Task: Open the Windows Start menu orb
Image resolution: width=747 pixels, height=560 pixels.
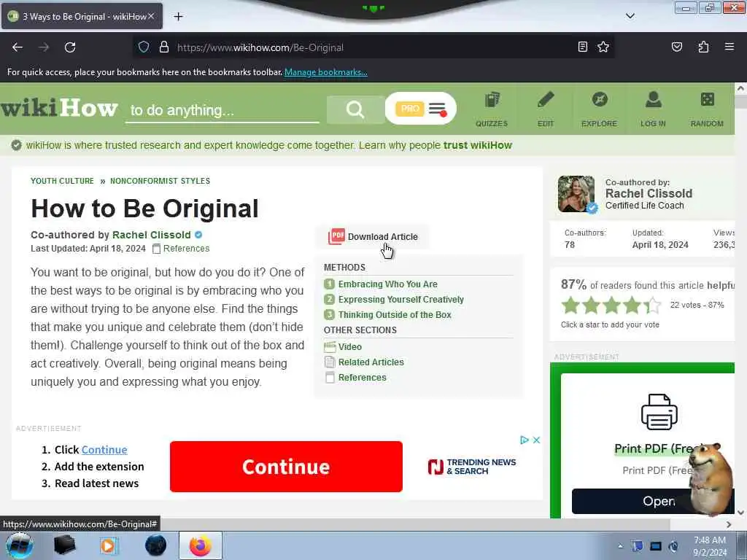Action: click(x=20, y=545)
